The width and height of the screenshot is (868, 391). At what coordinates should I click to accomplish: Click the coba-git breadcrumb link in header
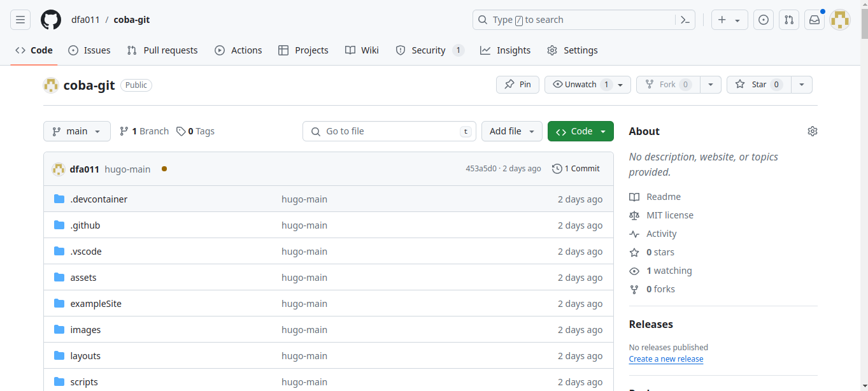click(x=132, y=20)
